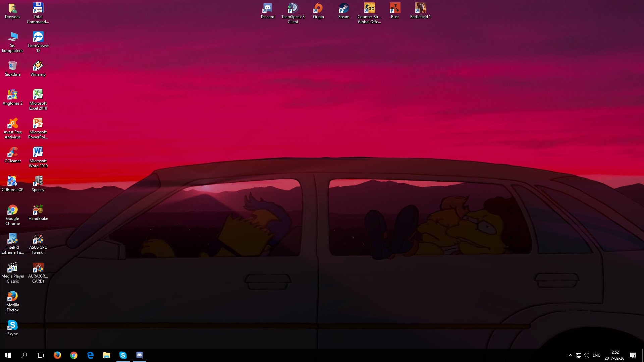644x362 pixels.
Task: Select Intel Extreme Tuning shortcut
Action: tap(12, 244)
